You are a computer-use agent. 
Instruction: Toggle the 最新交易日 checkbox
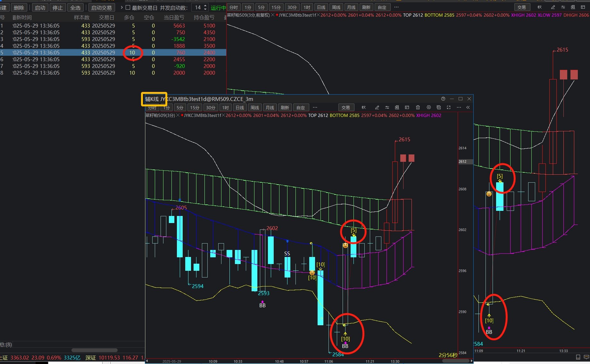(x=128, y=7)
